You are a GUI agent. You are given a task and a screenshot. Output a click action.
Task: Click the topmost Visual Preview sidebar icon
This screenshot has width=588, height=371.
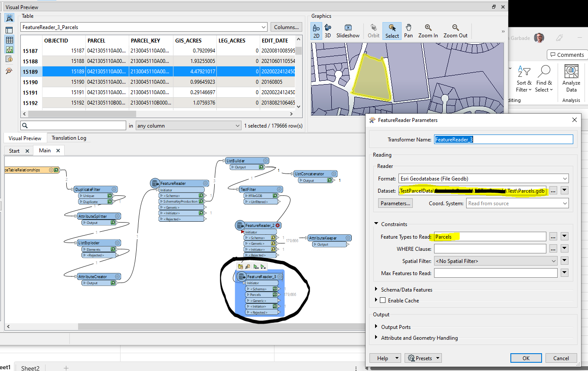pos(9,18)
